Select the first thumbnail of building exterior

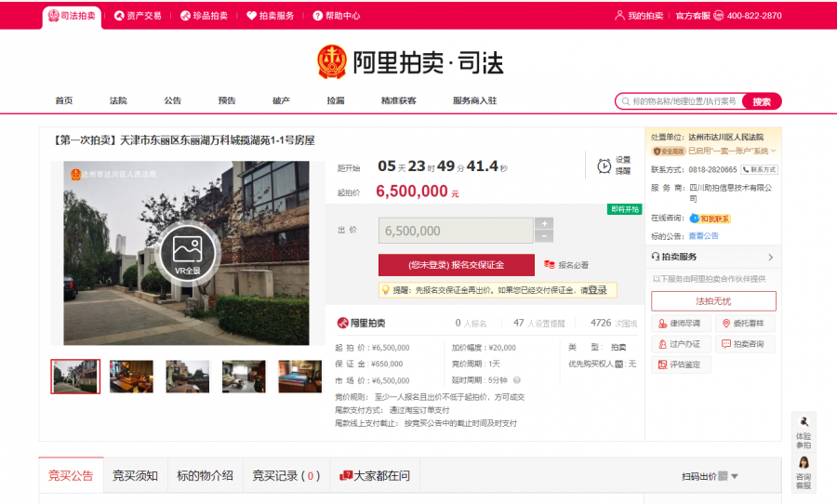[75, 377]
